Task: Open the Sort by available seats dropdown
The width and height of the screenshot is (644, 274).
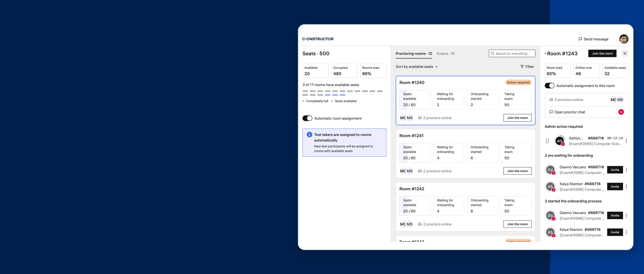Action: point(417,67)
